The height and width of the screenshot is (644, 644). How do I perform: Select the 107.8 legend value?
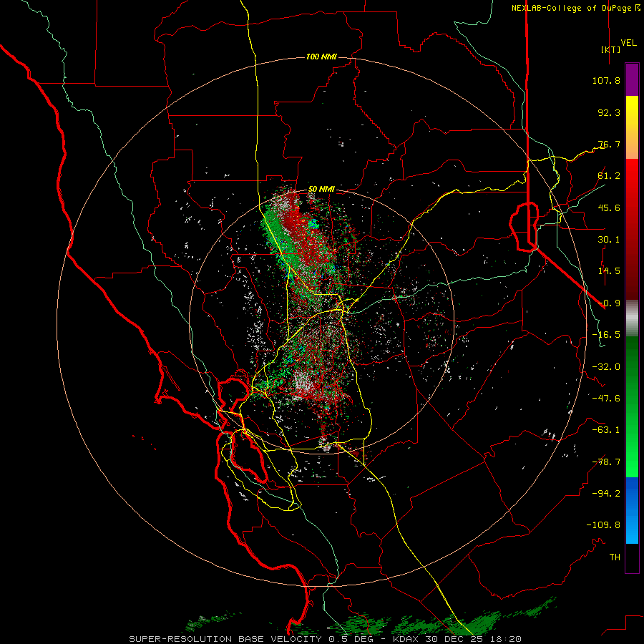(x=606, y=80)
